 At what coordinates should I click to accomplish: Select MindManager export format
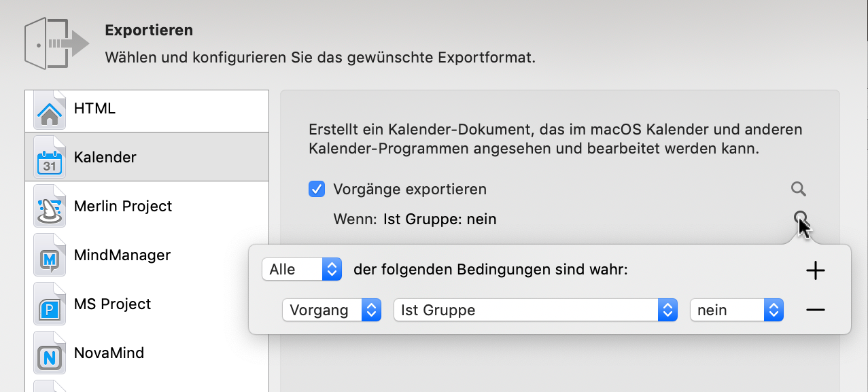tap(122, 255)
